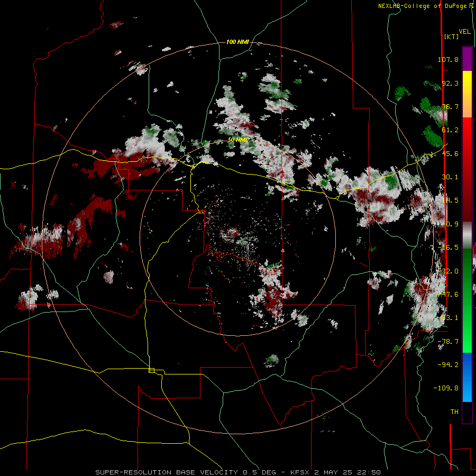Pick the black TH segment at color bar bottom
The height and width of the screenshot is (476, 476).
467,412
